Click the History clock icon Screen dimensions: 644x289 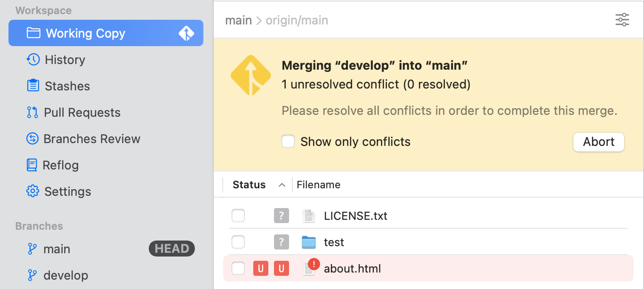33,60
